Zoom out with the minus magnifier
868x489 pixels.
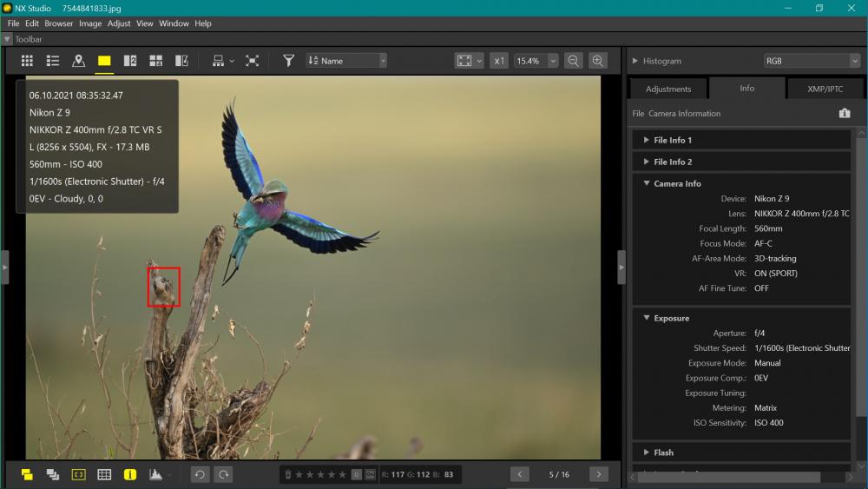(573, 61)
